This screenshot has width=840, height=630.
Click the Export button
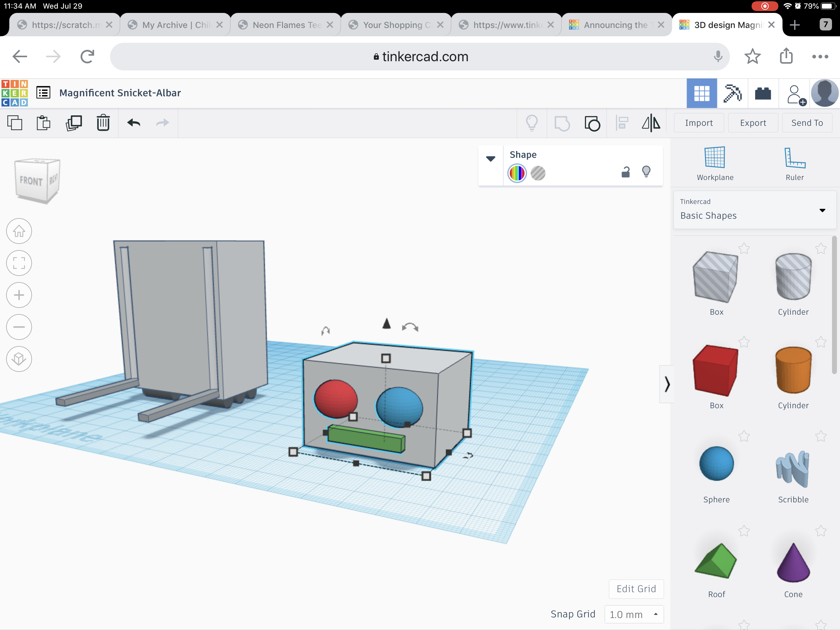click(x=753, y=123)
